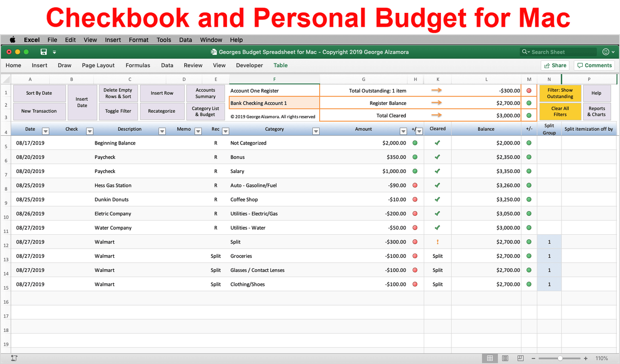Click the Save icon in the title bar
620x364 pixels.
(43, 52)
